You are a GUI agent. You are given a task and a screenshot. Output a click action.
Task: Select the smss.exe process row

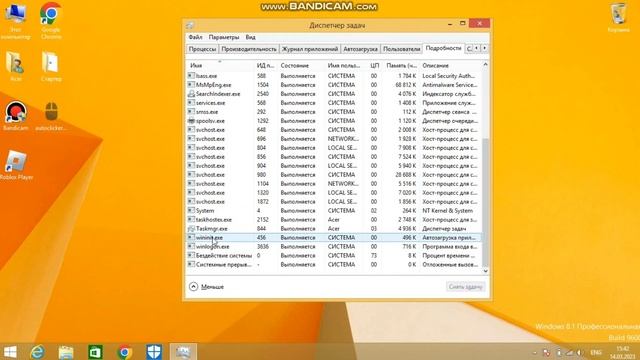pos(334,112)
